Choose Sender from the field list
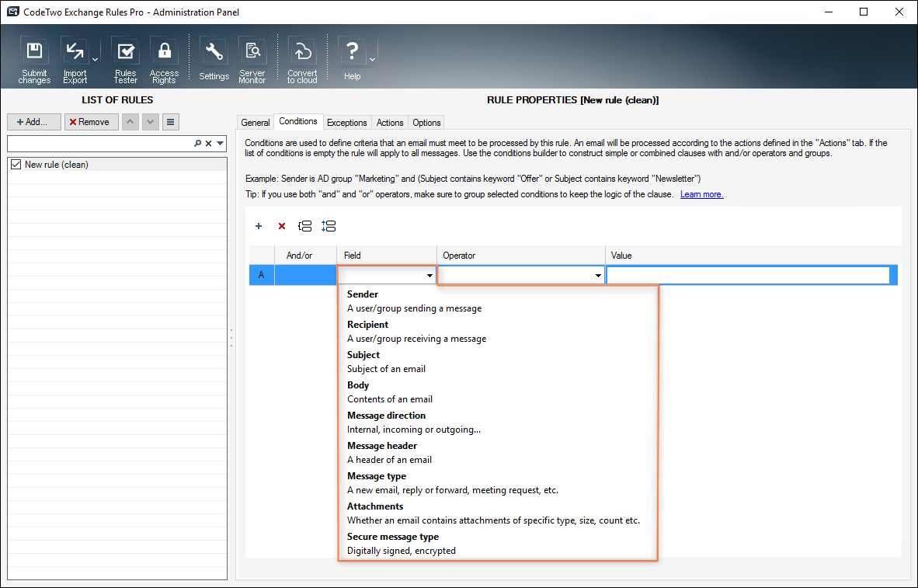This screenshot has width=918, height=588. tap(498, 301)
